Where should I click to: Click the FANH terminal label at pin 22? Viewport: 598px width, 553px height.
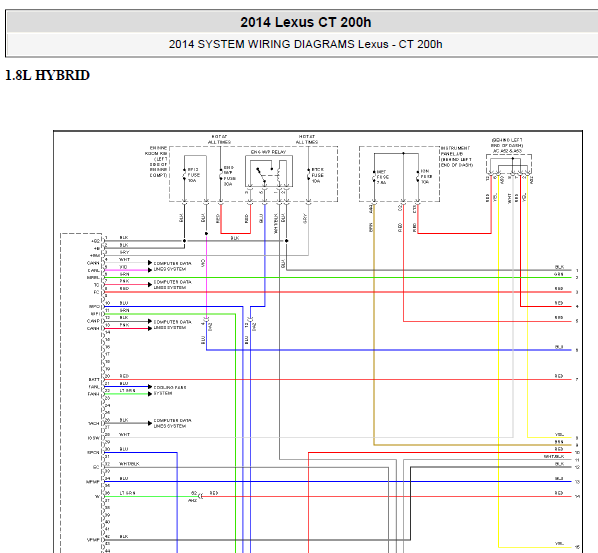pyautogui.click(x=94, y=394)
